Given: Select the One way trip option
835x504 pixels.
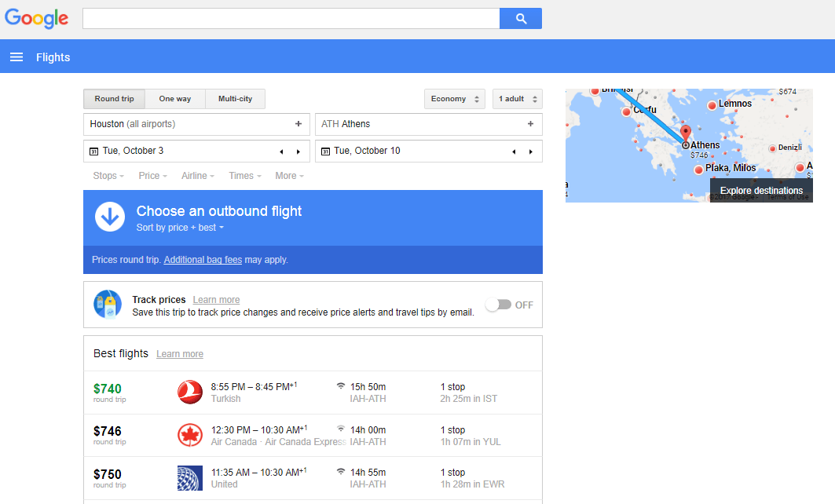Looking at the screenshot, I should point(174,99).
